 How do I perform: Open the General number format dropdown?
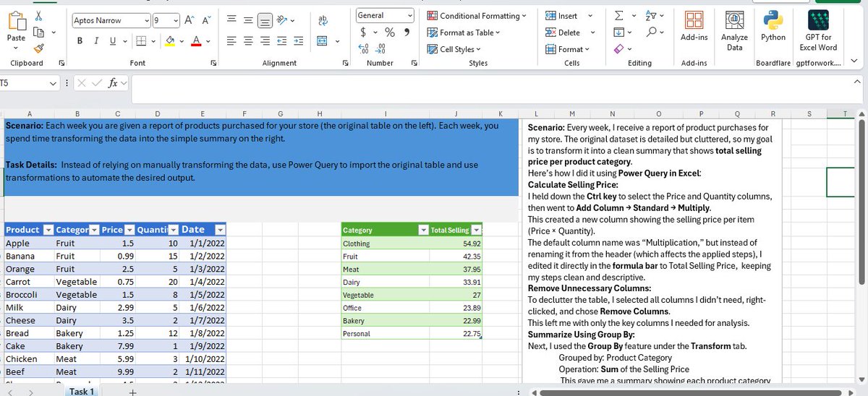[410, 15]
